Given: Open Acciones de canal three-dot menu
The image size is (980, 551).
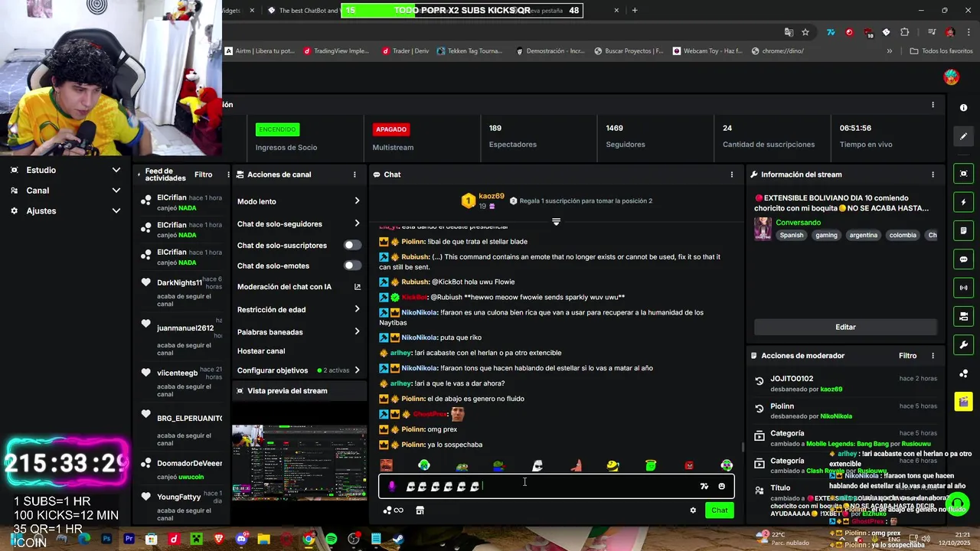Looking at the screenshot, I should point(354,174).
